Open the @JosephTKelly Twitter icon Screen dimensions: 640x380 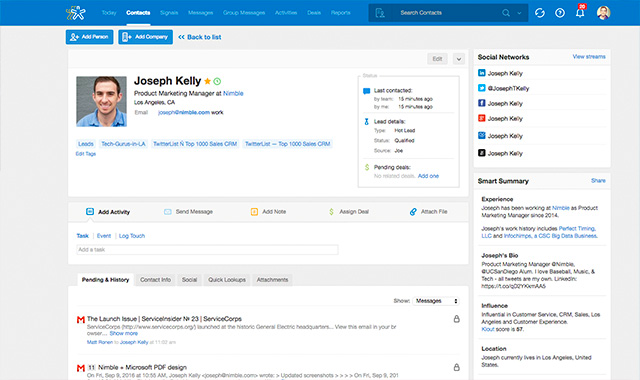pyautogui.click(x=482, y=88)
